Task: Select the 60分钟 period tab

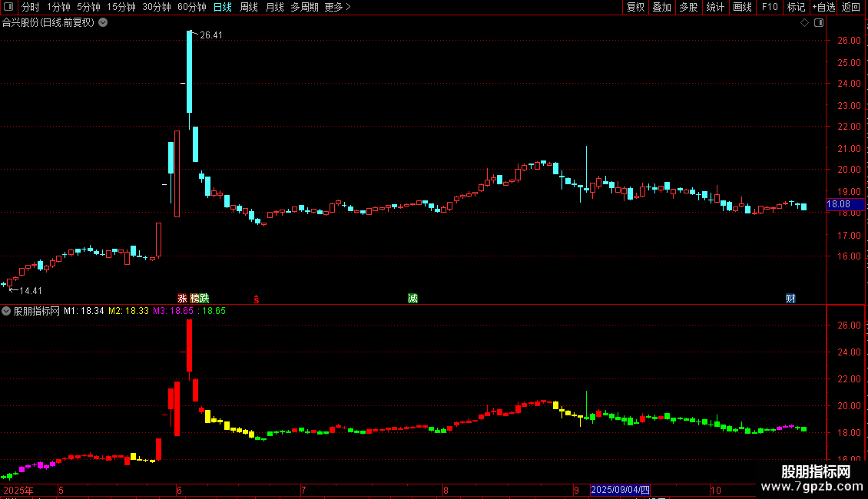Action: [192, 7]
